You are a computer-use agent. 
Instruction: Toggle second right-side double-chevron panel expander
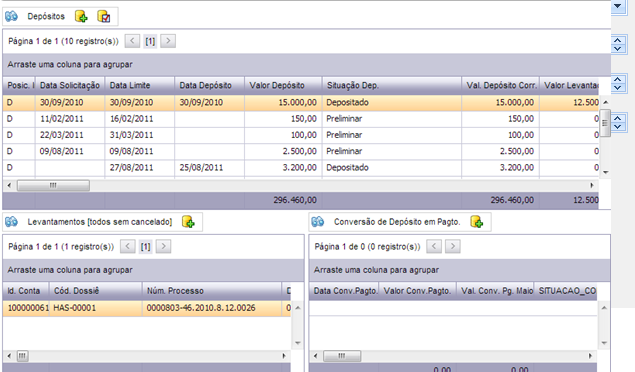(618, 44)
